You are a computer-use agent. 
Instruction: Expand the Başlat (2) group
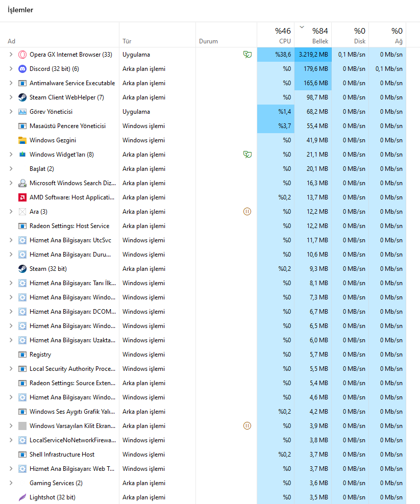tap(11, 169)
